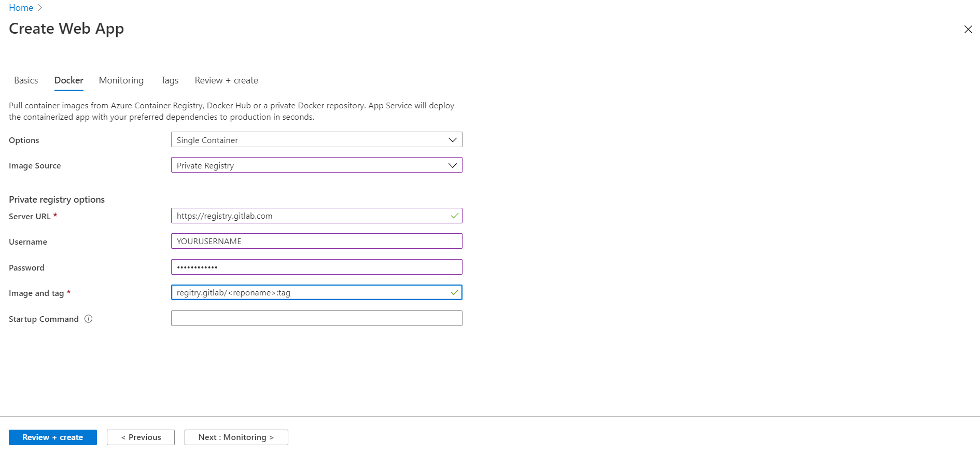Click Next : Monitoring button
This screenshot has height=454, width=980.
click(x=236, y=437)
